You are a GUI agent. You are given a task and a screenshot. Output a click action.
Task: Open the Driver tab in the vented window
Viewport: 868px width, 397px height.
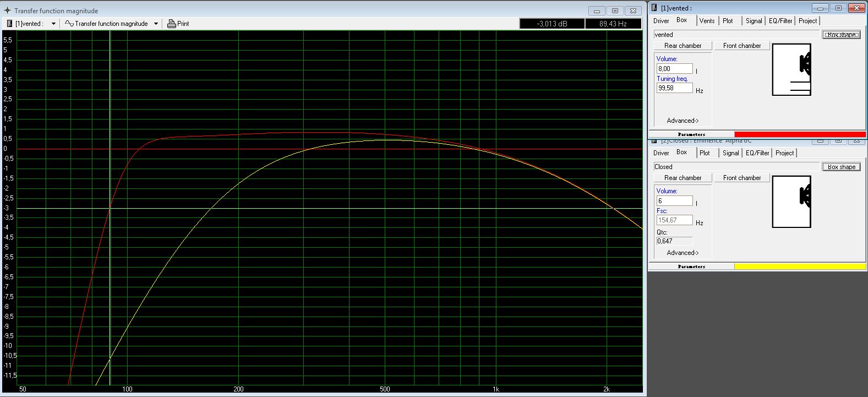pyautogui.click(x=661, y=21)
